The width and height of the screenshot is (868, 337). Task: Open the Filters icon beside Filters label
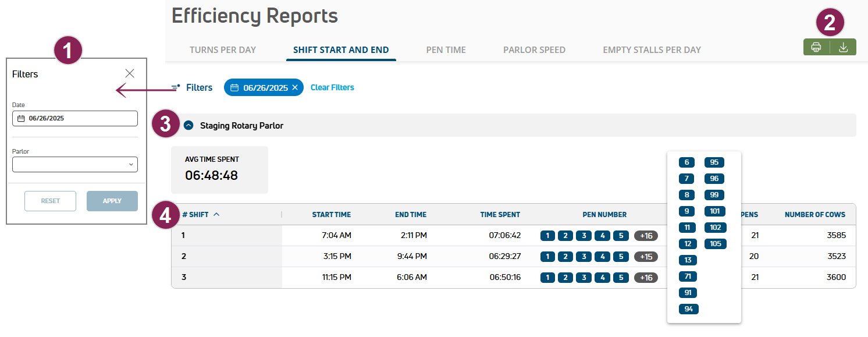click(x=176, y=87)
